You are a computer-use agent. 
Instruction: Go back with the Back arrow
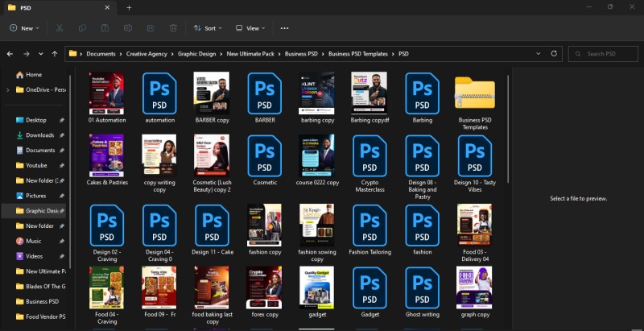(x=10, y=54)
